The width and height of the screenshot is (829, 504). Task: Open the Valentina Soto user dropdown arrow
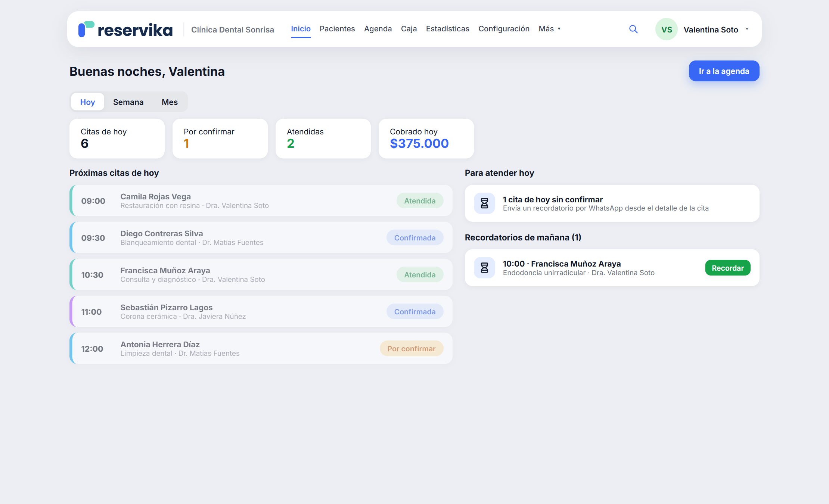(x=747, y=29)
